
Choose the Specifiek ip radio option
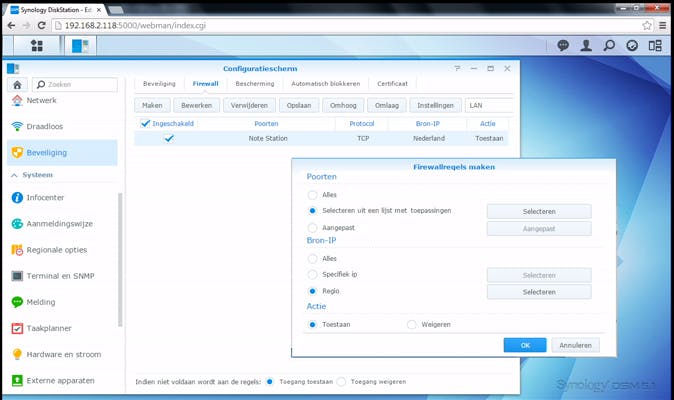click(x=313, y=274)
